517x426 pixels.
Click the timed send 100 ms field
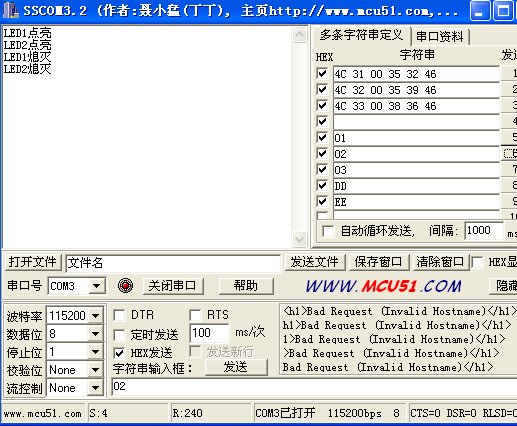click(x=209, y=333)
